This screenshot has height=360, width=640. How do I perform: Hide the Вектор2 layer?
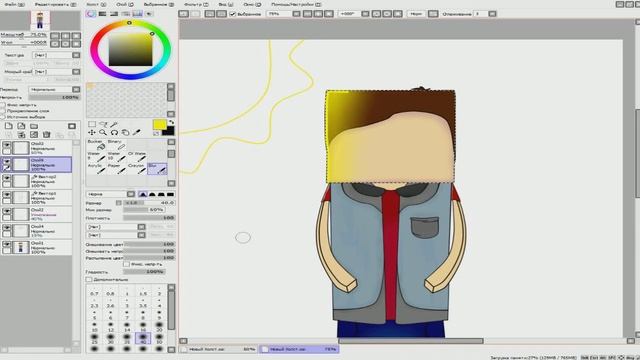(x=7, y=178)
